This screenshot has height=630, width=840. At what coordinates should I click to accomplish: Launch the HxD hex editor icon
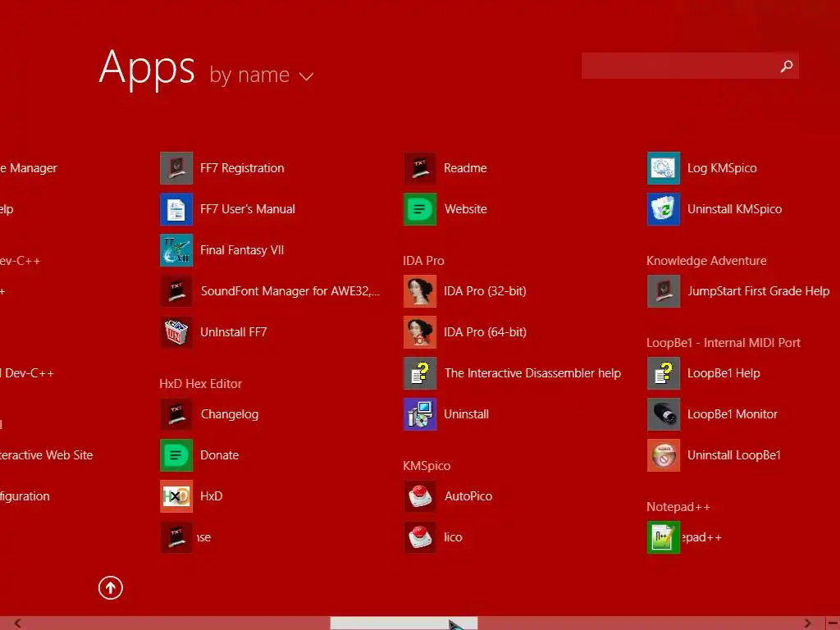pyautogui.click(x=176, y=496)
